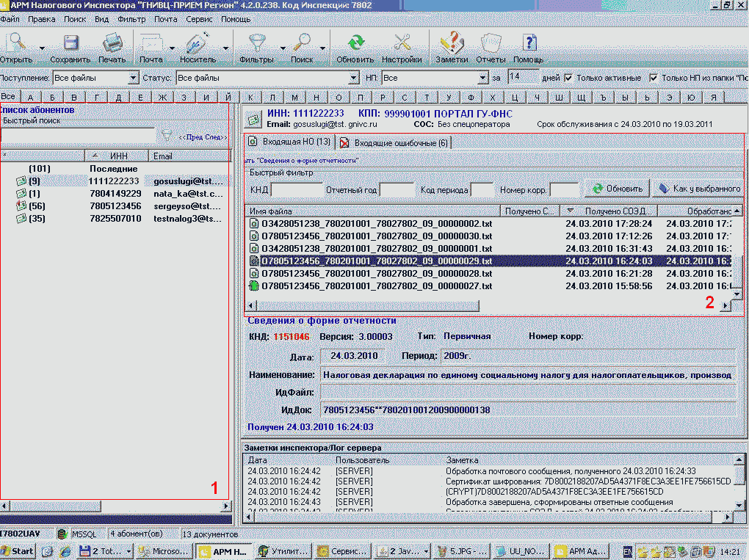Click the Обновить refresh icon in toolbar
Image resolution: width=749 pixels, height=560 pixels.
(x=355, y=43)
